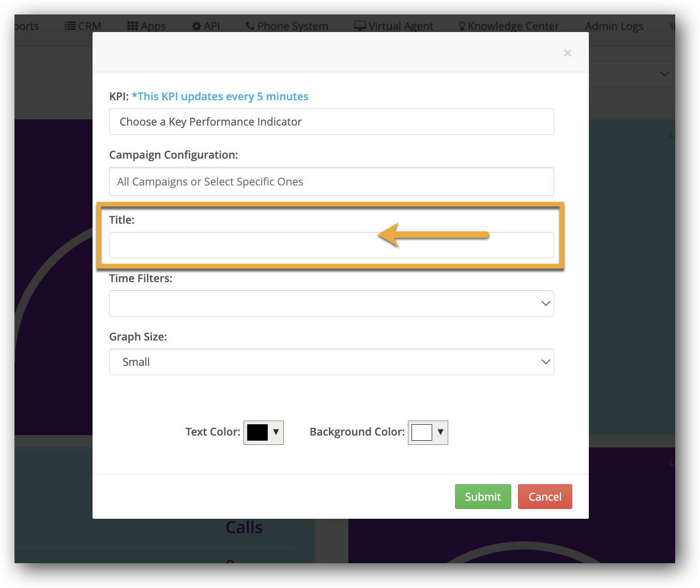Click the Knowledge Center lightbulb icon

tap(462, 26)
